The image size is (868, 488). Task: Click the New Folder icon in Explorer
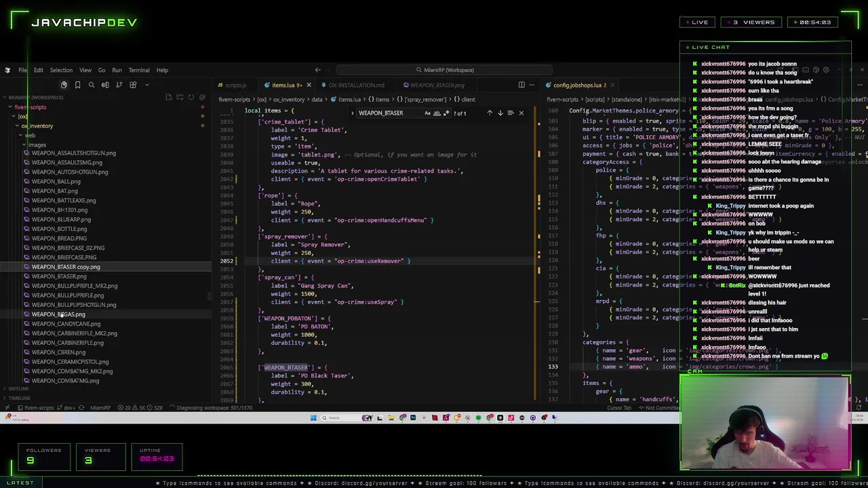click(180, 98)
